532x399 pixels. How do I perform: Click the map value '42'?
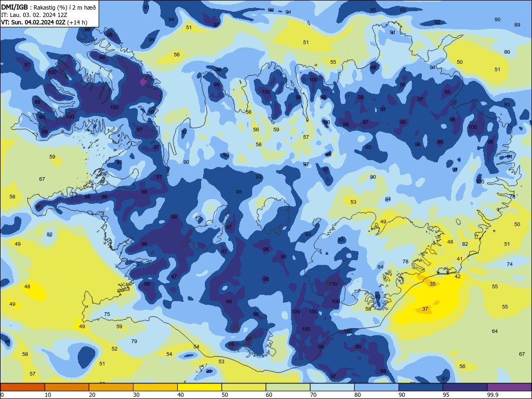tap(458, 277)
